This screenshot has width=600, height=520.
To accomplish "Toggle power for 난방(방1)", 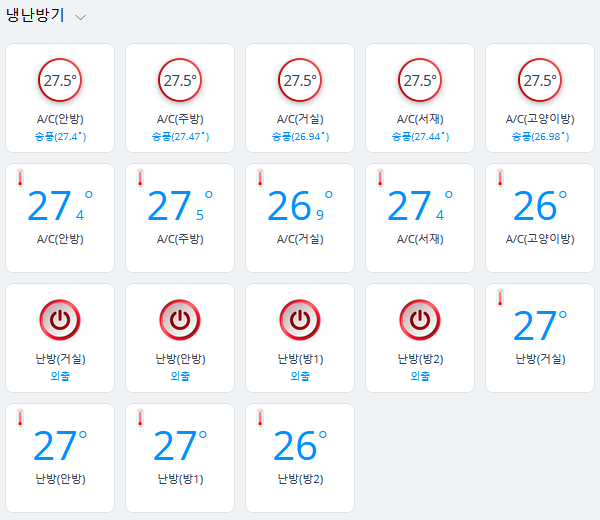I will point(300,320).
